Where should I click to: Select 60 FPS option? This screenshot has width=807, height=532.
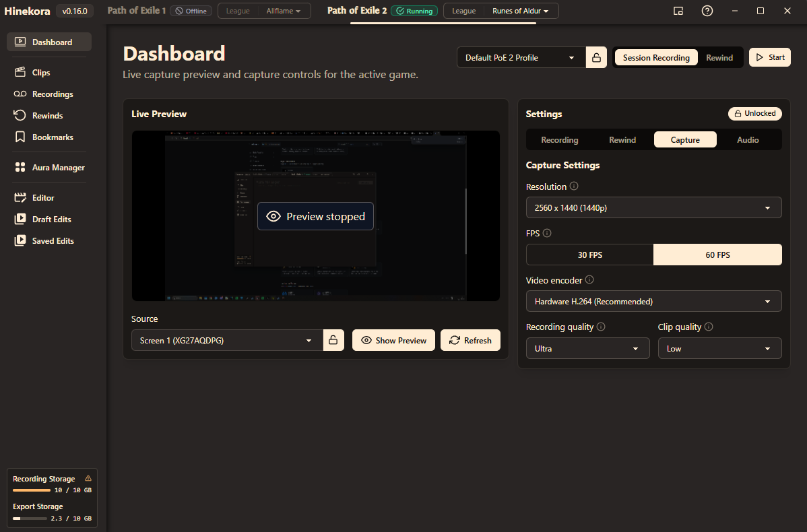(717, 255)
